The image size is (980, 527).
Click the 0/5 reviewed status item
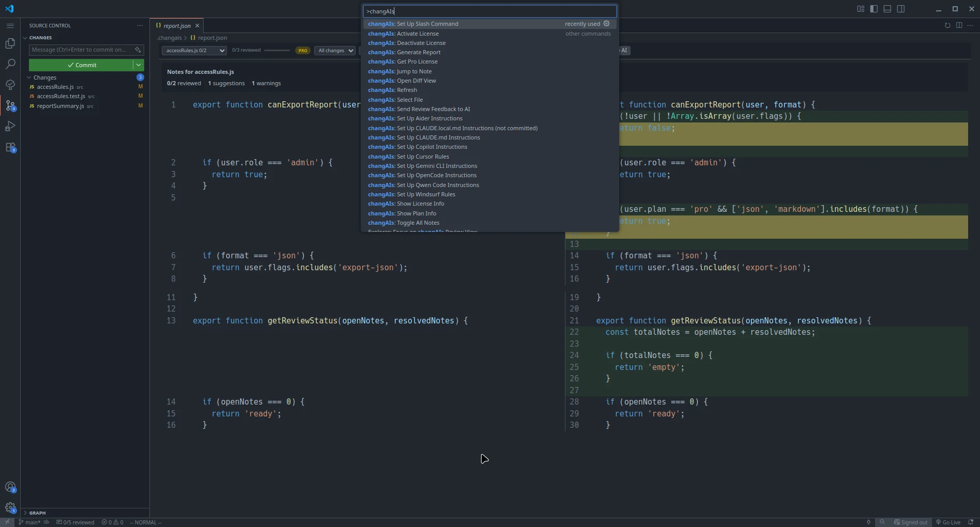[75, 522]
